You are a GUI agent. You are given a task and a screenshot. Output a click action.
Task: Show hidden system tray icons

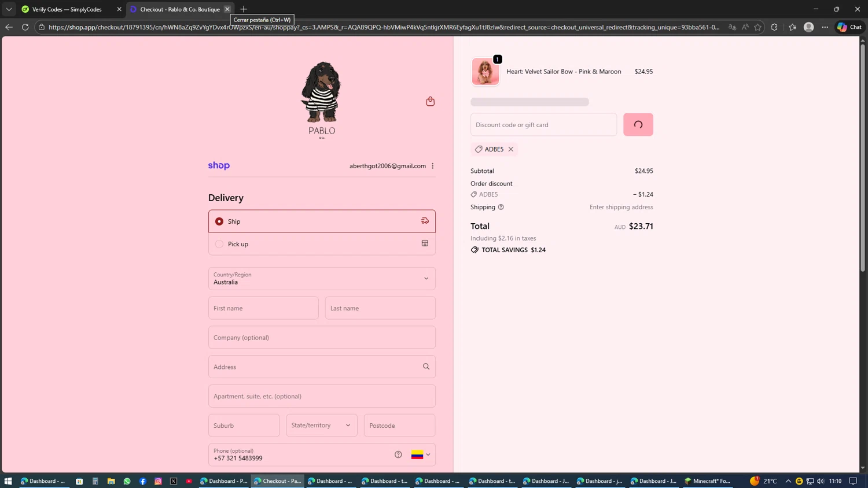788,481
